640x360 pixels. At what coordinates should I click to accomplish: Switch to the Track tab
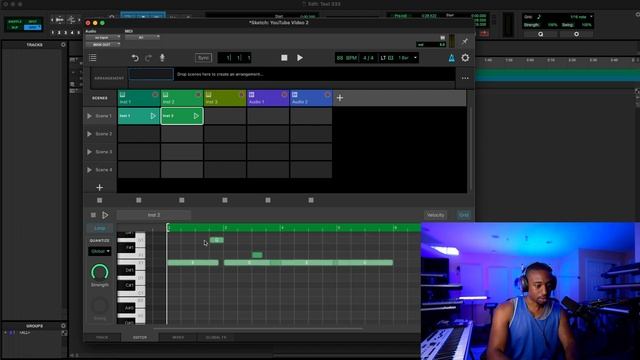[102, 338]
